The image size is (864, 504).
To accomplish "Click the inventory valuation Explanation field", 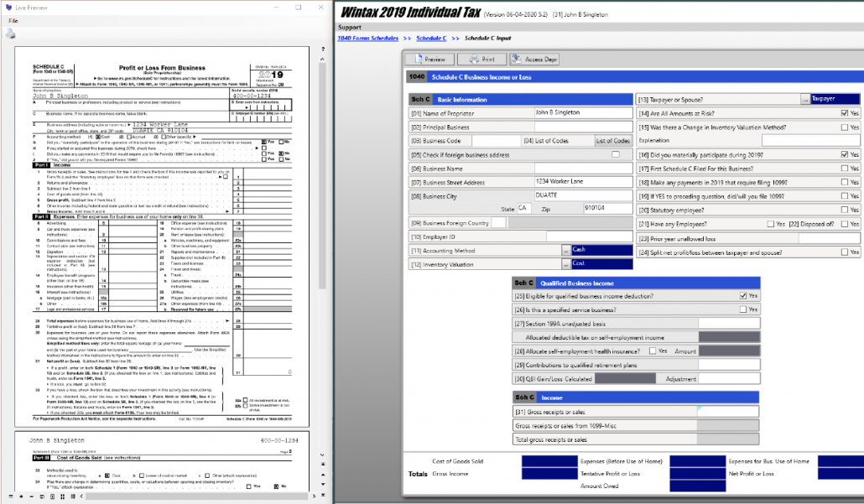I will (x=810, y=141).
